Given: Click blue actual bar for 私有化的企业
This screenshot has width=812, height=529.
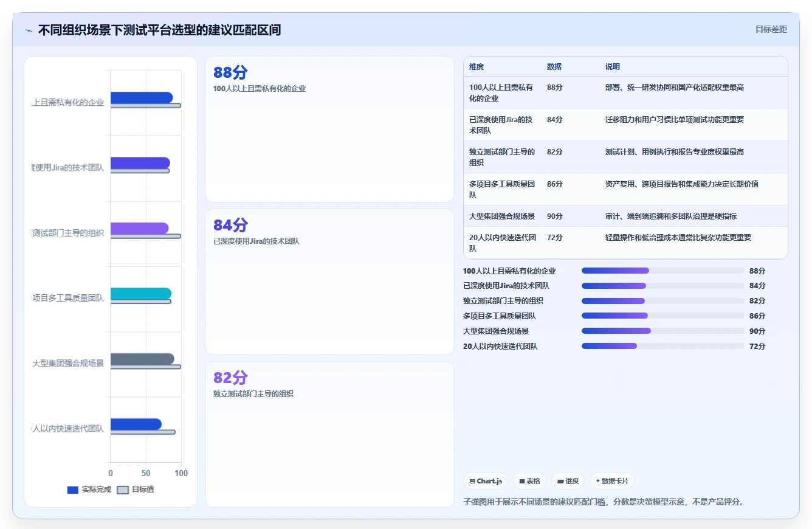Looking at the screenshot, I should pos(142,97).
